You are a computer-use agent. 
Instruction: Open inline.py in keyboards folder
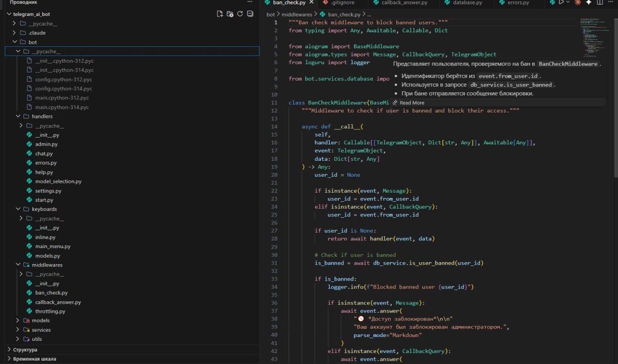pyautogui.click(x=45, y=237)
